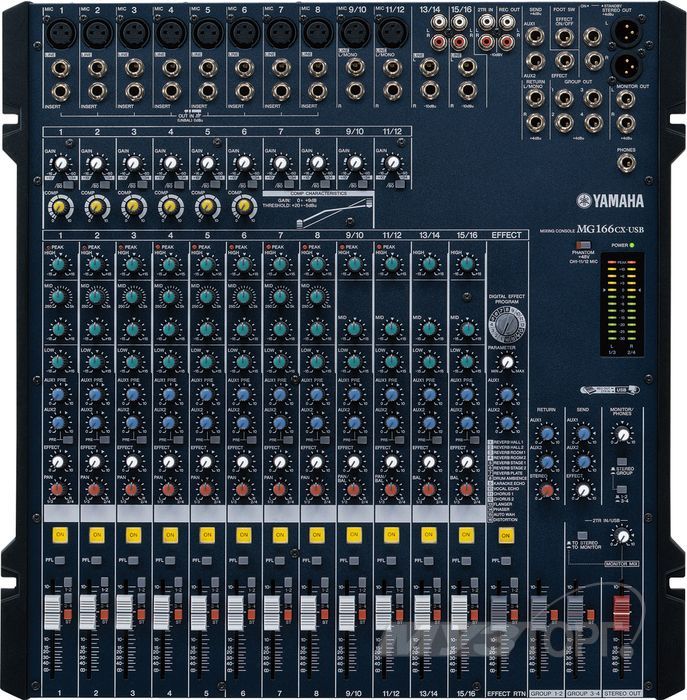Toggle channel 13/14 ON button
687x700 pixels.
429,535
